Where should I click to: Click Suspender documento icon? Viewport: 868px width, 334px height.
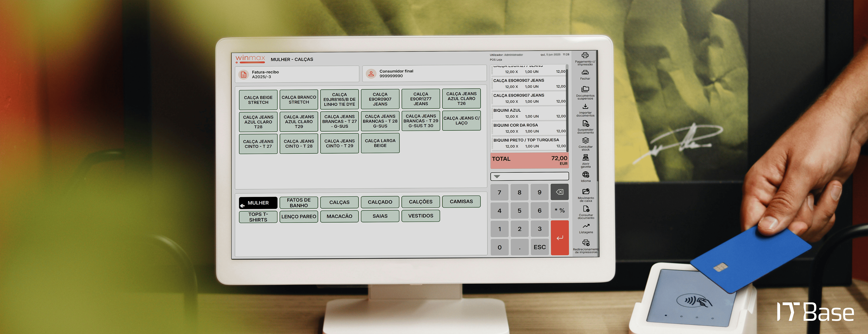pos(586,124)
